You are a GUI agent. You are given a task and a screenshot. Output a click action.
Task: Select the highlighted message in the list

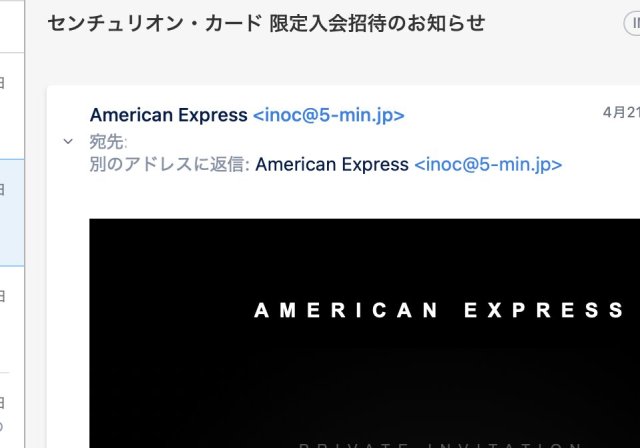click(12, 213)
